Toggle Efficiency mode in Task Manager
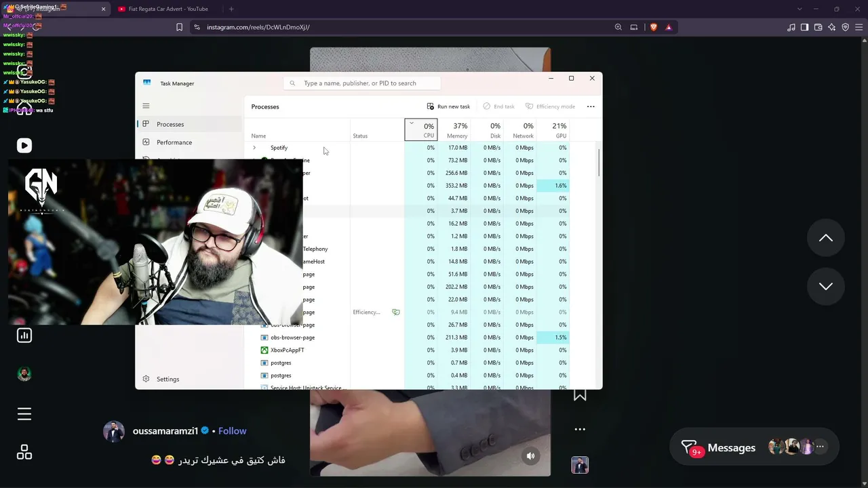The image size is (868, 488). click(550, 106)
